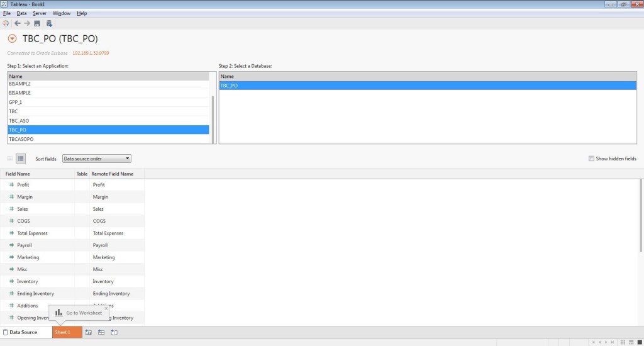Screen dimensions: 644x346
Task: Go forward using the toolbar arrow
Action: tap(27, 23)
